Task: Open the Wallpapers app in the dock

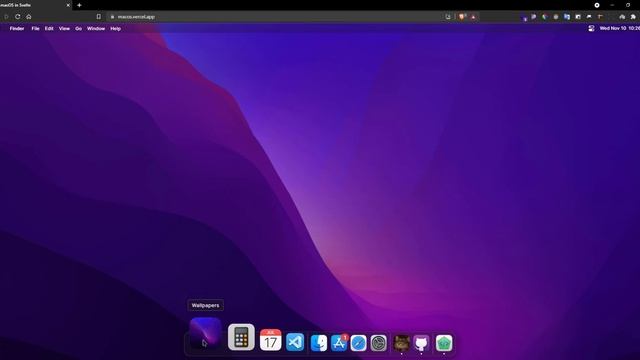Action: point(205,333)
